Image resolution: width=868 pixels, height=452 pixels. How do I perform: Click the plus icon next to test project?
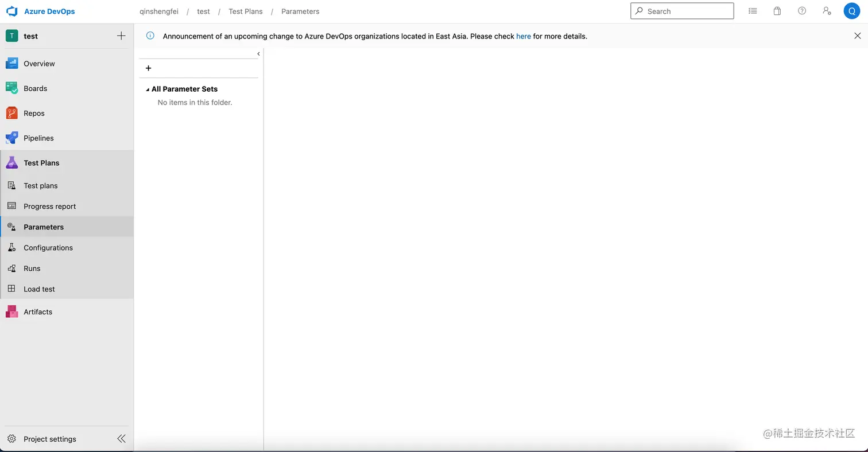pyautogui.click(x=121, y=36)
